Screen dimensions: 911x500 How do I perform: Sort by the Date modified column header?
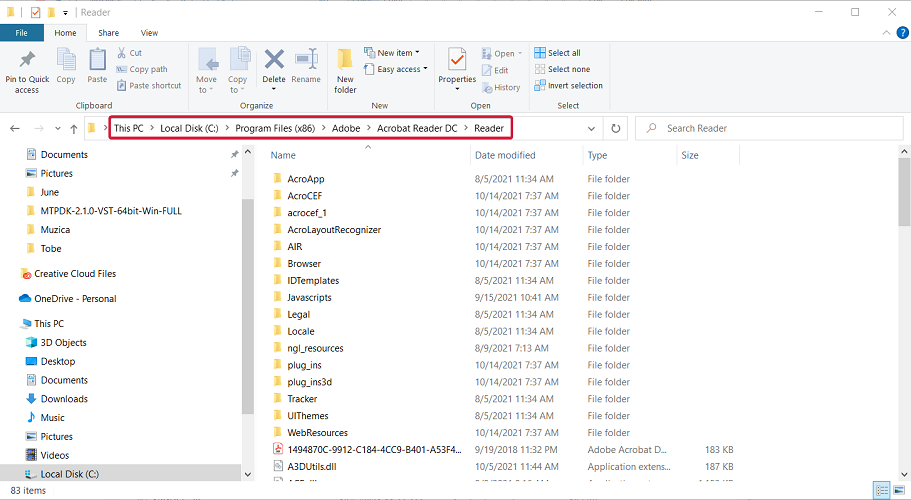tap(505, 155)
